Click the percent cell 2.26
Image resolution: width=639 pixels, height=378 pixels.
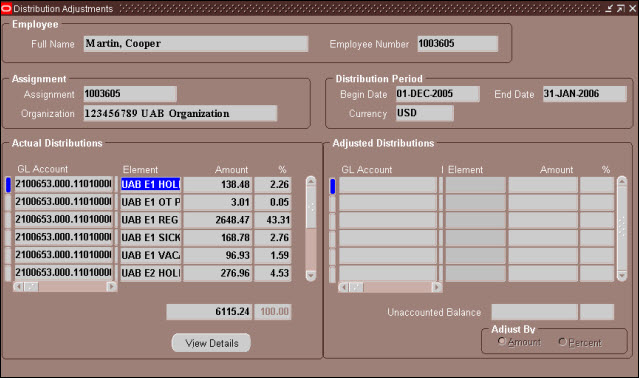[x=273, y=185]
